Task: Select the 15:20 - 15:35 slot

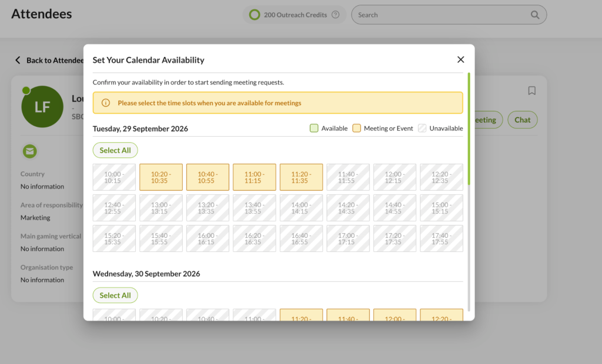Action: (x=114, y=238)
